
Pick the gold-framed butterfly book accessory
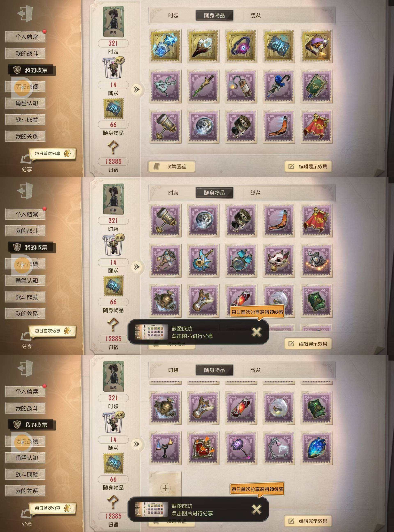[316, 46]
